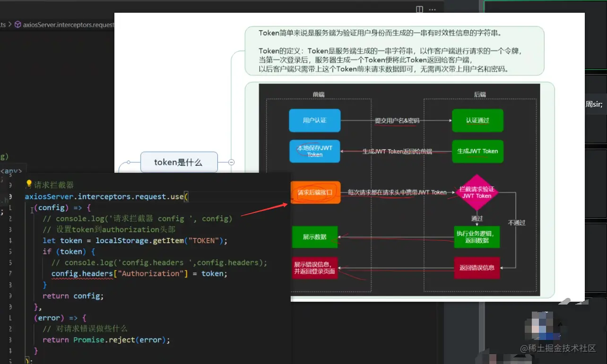This screenshot has height=364, width=607.
Task: Click the blue "用户认证" flowchart box
Action: coord(315,120)
